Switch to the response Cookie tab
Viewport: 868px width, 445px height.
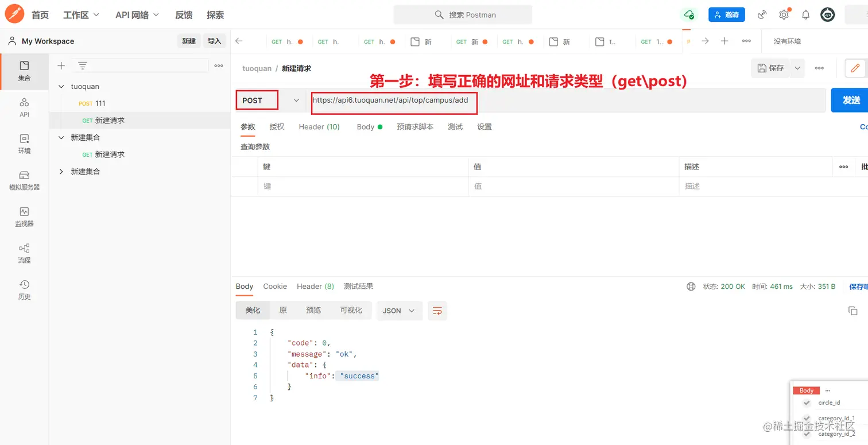(275, 286)
